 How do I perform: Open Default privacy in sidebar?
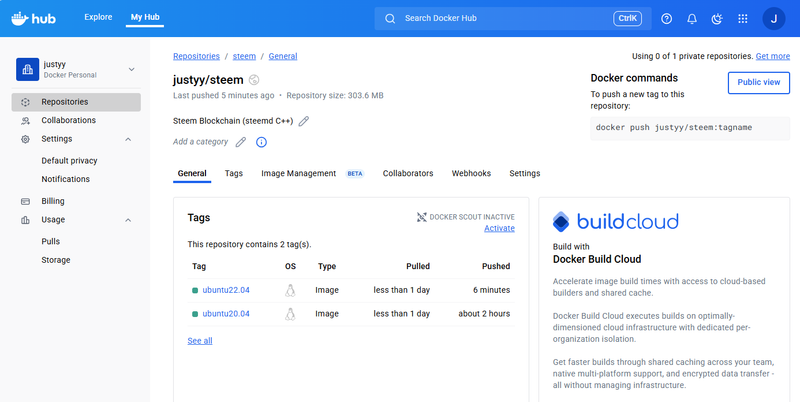pos(69,161)
